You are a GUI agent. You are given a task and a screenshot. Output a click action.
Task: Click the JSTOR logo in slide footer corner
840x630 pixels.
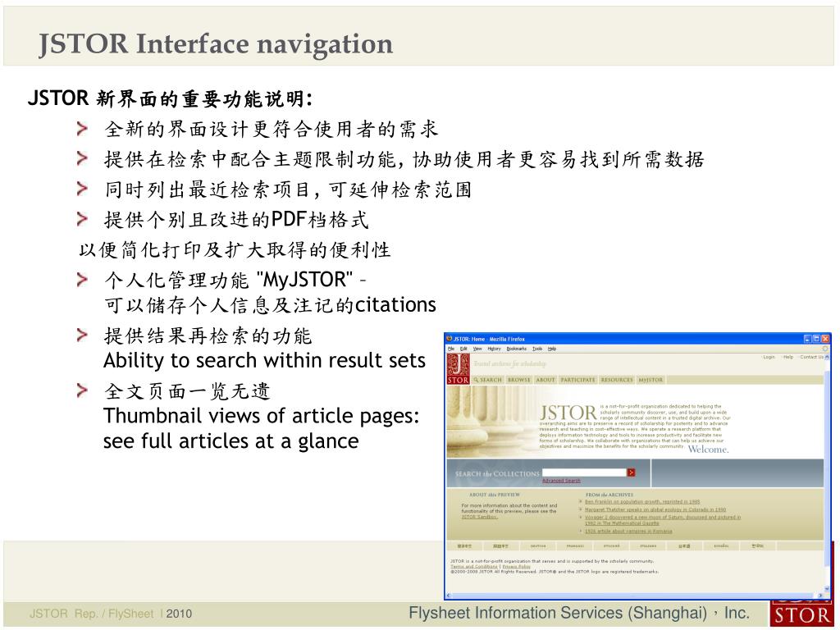click(x=802, y=614)
